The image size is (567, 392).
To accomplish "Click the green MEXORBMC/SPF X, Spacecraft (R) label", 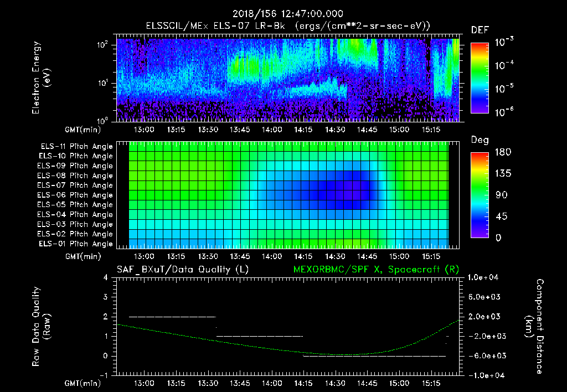I will point(376,270).
